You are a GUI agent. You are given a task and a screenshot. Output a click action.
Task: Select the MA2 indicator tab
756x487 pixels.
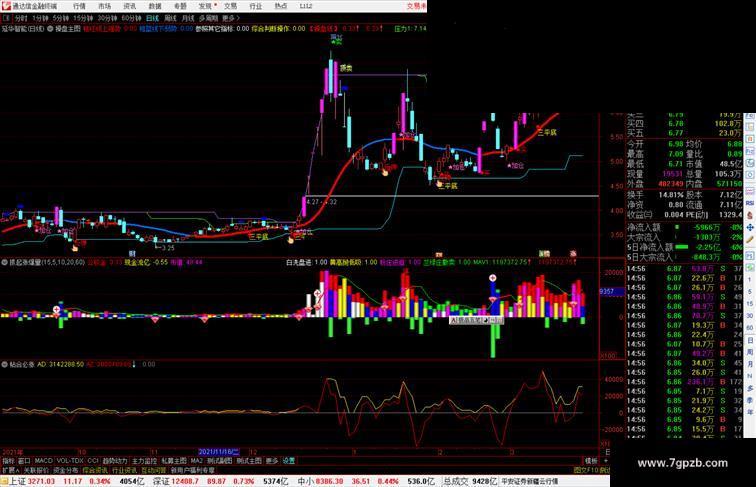point(196,461)
